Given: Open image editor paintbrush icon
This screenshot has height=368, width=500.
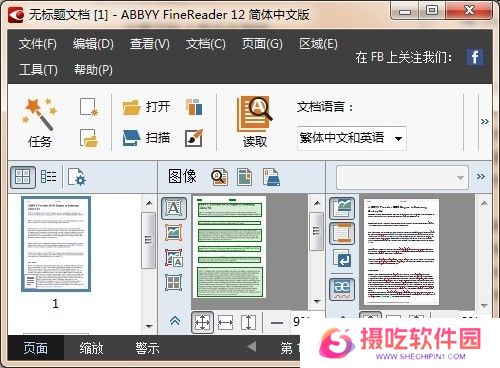Looking at the screenshot, I should click(194, 138).
